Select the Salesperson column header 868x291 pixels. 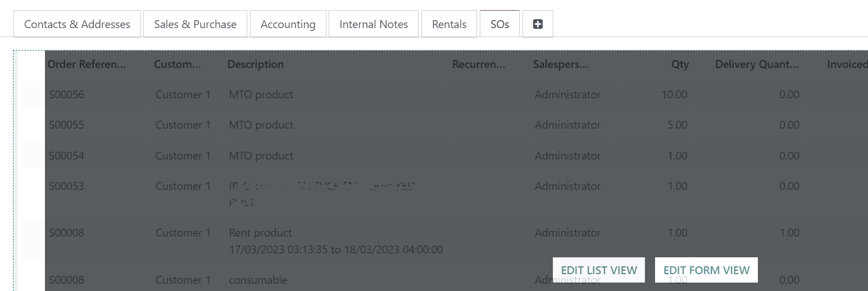click(x=561, y=65)
